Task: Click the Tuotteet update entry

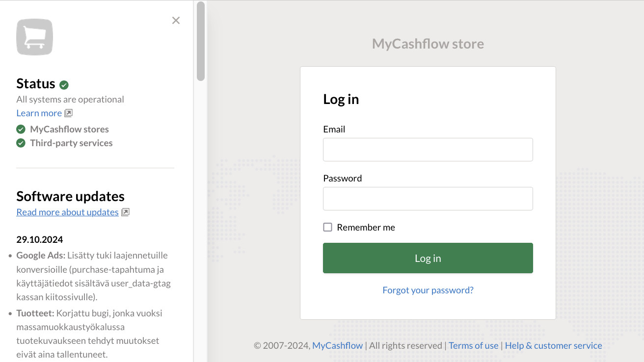Action: point(90,334)
